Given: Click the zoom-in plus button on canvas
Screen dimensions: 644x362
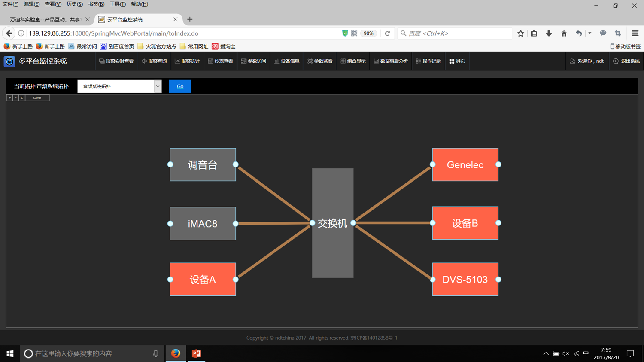Looking at the screenshot, I should (x=9, y=98).
